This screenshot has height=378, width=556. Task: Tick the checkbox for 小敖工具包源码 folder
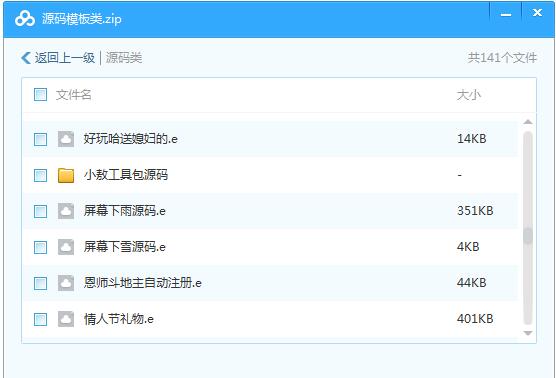tap(40, 176)
